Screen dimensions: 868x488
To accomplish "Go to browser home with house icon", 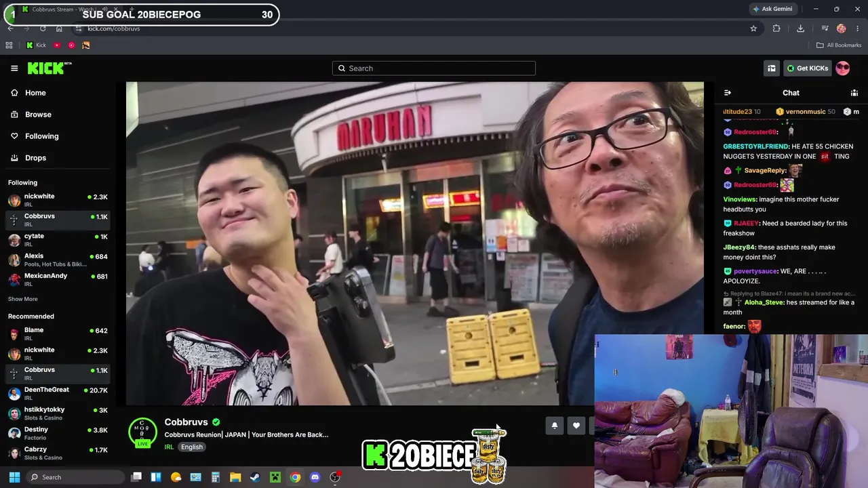I will [x=59, y=28].
